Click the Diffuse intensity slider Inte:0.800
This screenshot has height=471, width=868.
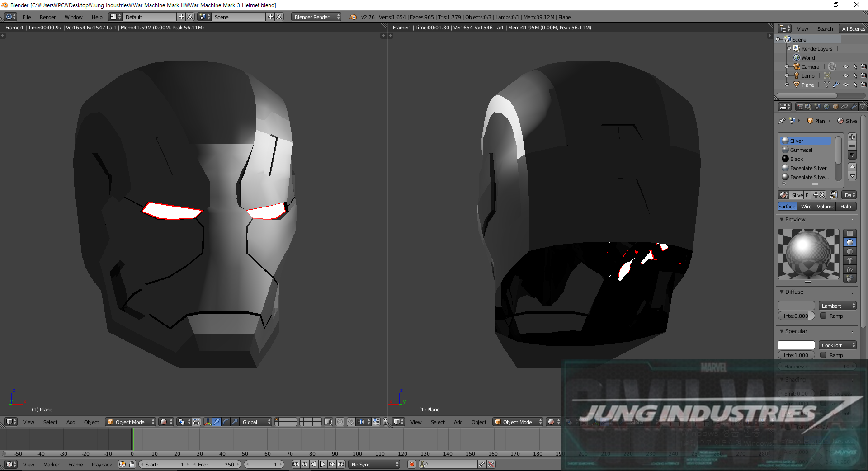[796, 316]
